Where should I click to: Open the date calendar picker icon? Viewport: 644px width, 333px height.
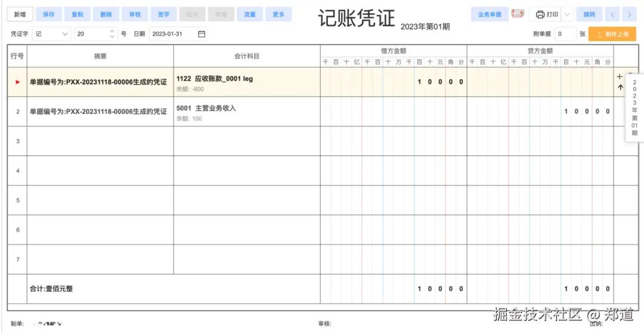[202, 34]
